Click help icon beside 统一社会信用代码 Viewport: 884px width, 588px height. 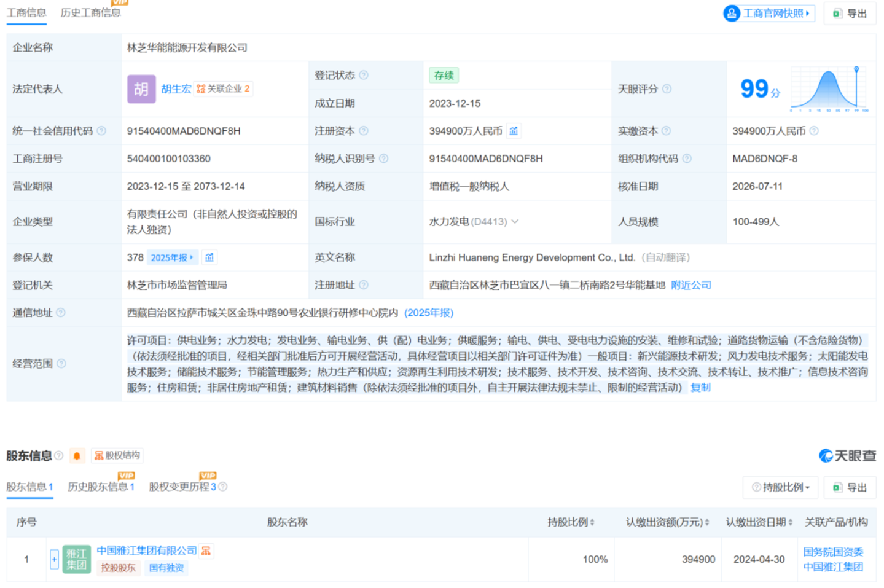click(x=101, y=131)
